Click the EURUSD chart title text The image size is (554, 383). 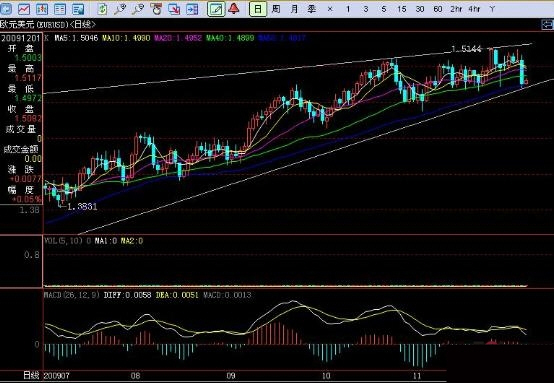point(48,25)
